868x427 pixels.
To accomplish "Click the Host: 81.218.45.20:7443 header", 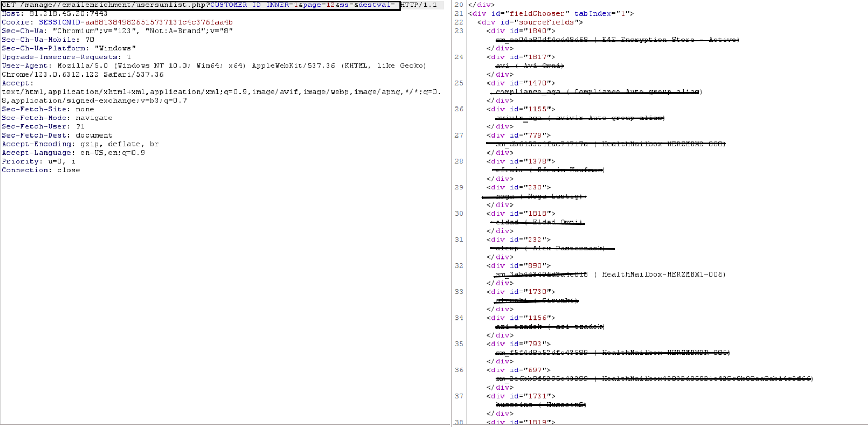I will [x=55, y=13].
